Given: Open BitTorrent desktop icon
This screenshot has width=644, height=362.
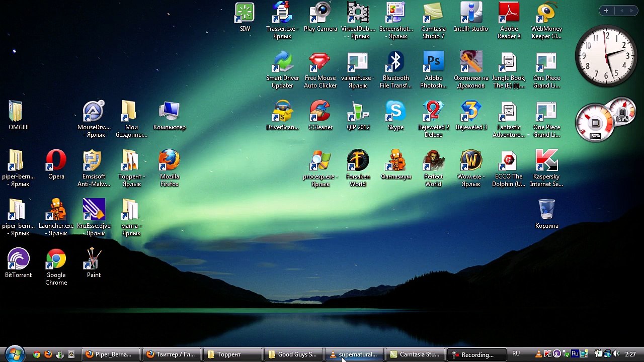Looking at the screenshot, I should coord(19,263).
